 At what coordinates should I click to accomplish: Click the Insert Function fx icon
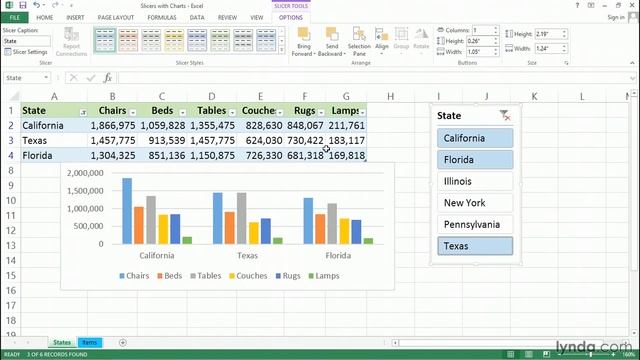[x=107, y=78]
